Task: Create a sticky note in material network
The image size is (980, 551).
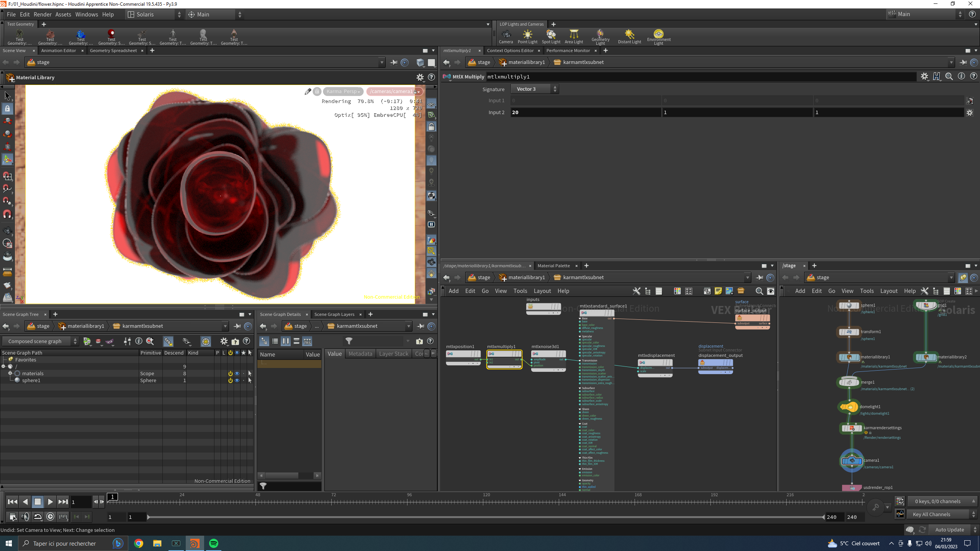Action: (718, 291)
